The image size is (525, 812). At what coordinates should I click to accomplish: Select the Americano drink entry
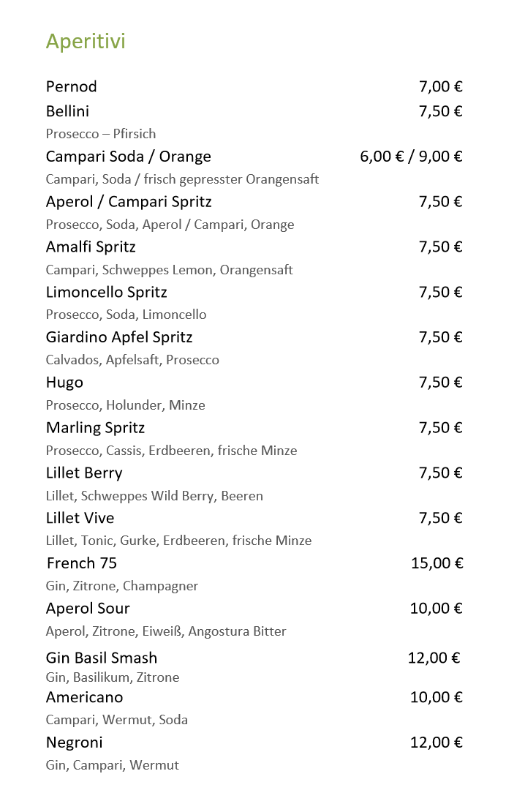tap(84, 697)
